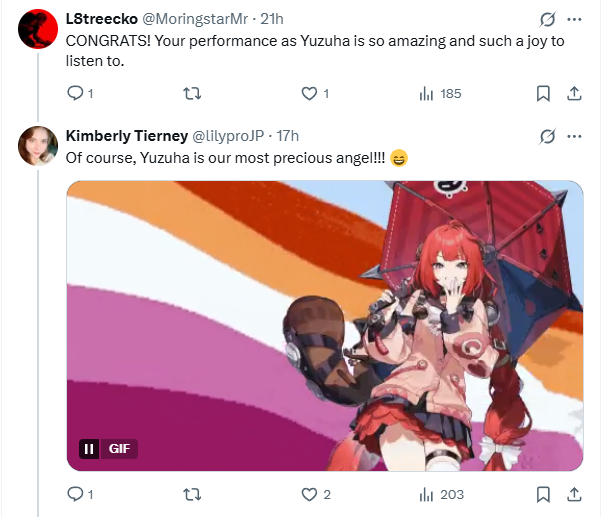View analytics showing 203 views

tap(441, 494)
